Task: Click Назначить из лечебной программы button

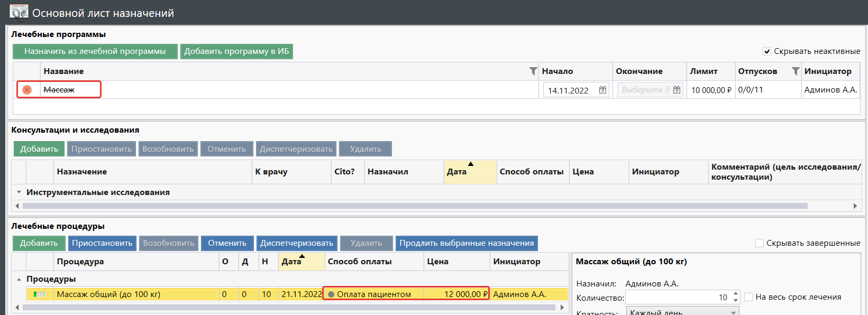Action: (95, 51)
